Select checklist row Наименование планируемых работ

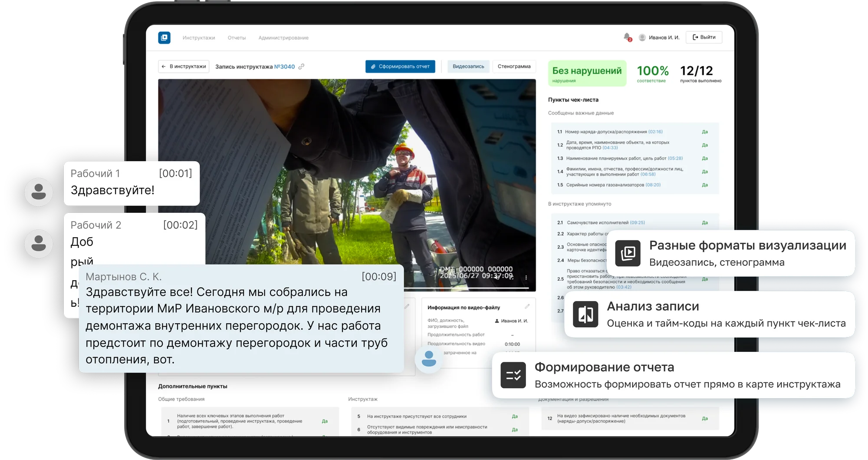click(635, 158)
